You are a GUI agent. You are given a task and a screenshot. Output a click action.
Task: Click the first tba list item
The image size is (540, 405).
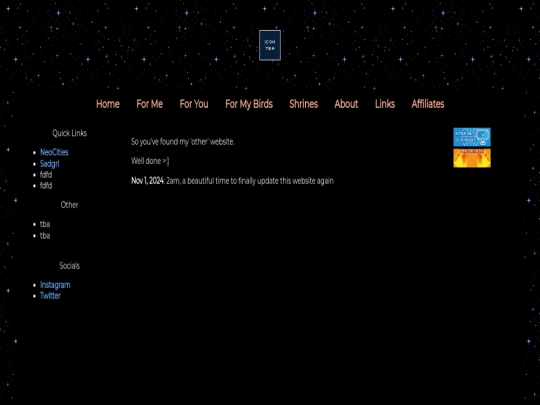45,224
